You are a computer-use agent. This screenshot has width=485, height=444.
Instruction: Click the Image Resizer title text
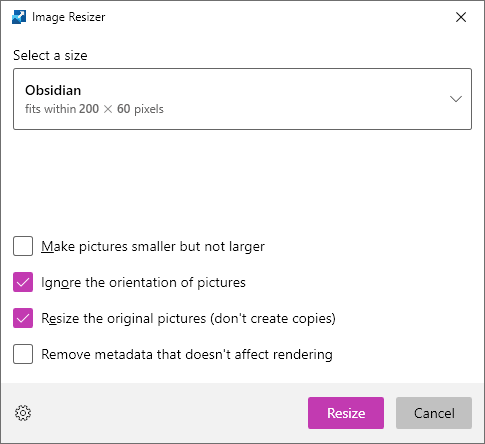[x=69, y=17]
